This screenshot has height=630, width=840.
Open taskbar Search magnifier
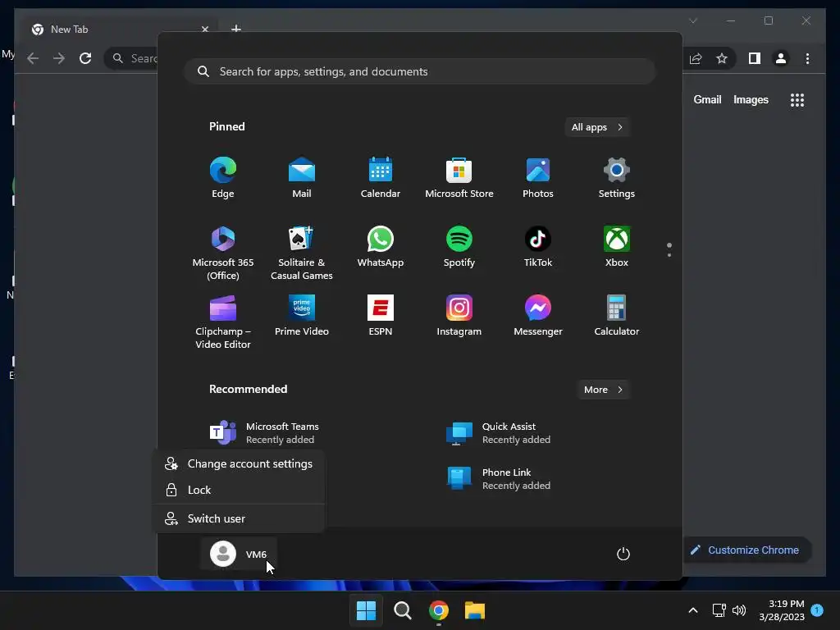[x=402, y=610]
